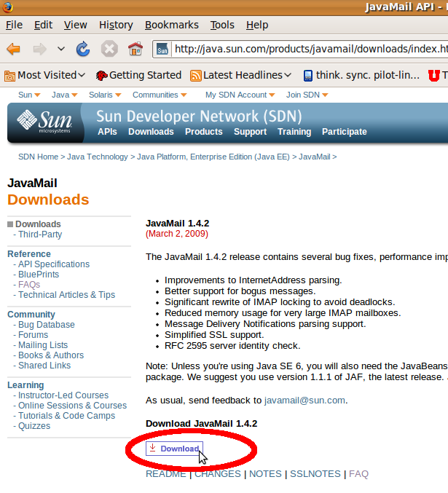Switch to the Support tab in SDN banner

click(250, 132)
